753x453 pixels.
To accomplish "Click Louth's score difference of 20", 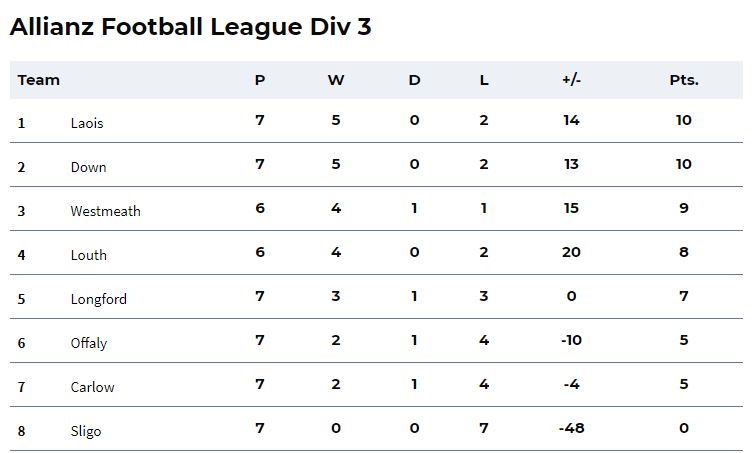I will tap(571, 252).
